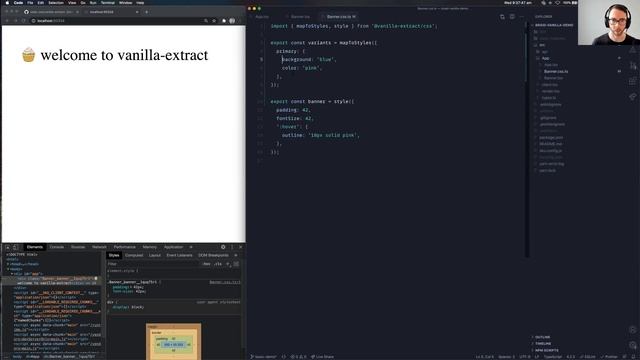Open the Terminal menu in the menu bar
This screenshot has height=360, width=640.
(x=108, y=2)
